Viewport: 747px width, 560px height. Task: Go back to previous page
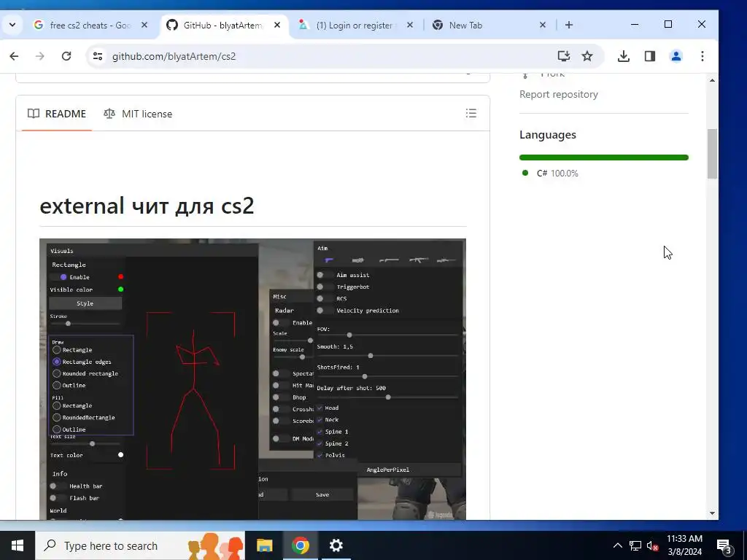[x=15, y=56]
